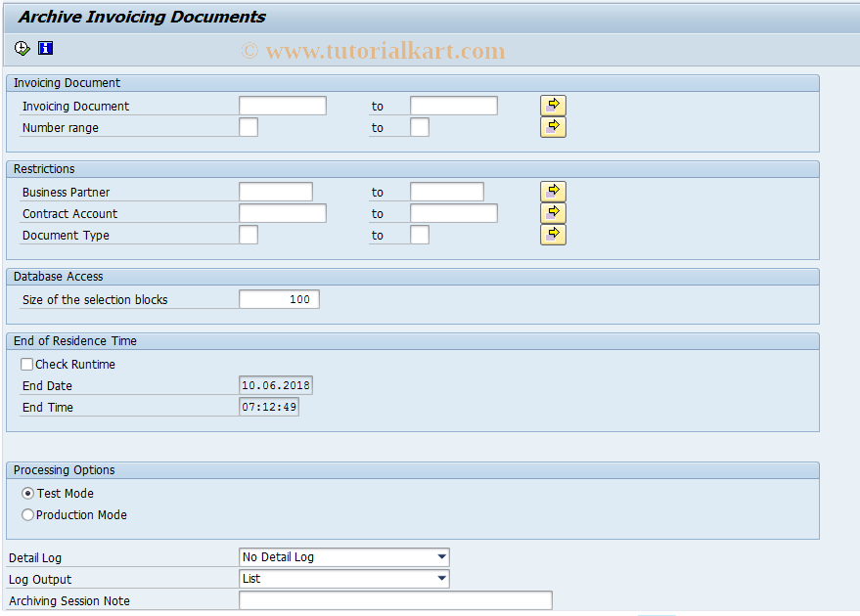Focus the Invoicing Document from field

point(283,106)
